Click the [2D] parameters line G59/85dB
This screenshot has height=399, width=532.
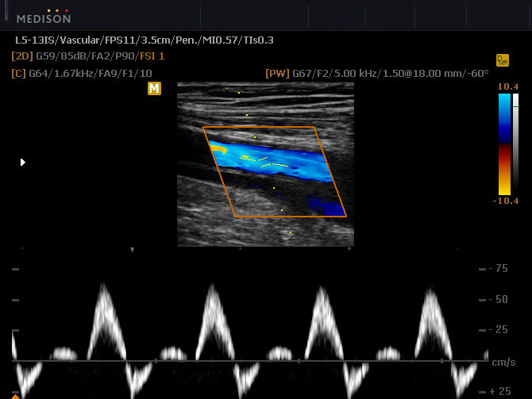coord(88,56)
